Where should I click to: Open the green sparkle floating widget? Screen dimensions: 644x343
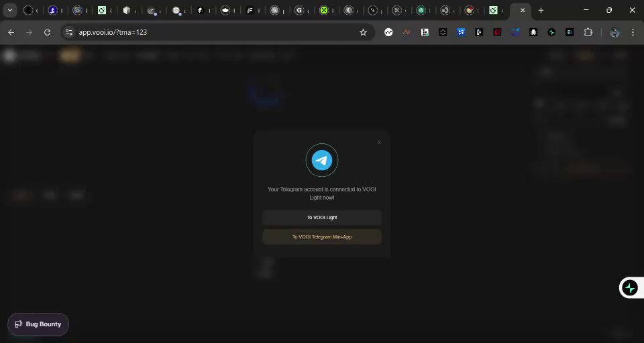click(630, 287)
